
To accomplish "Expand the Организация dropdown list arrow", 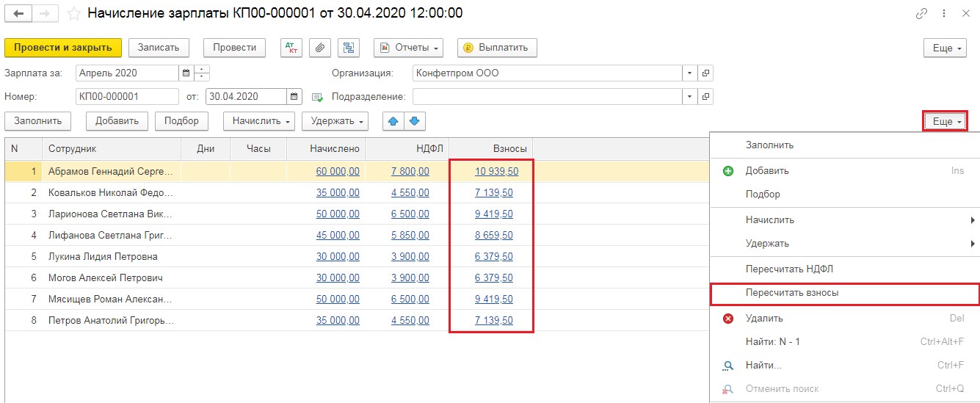I will point(689,73).
